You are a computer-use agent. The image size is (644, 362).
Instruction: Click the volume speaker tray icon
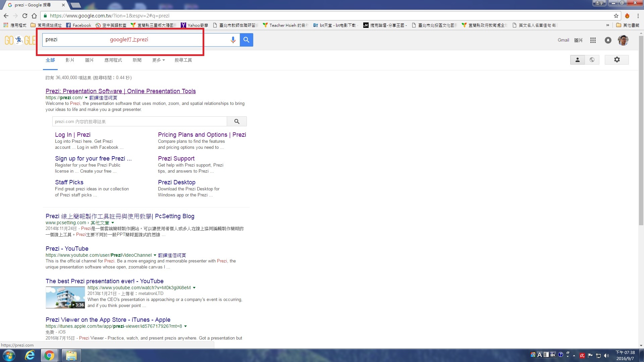(x=606, y=356)
